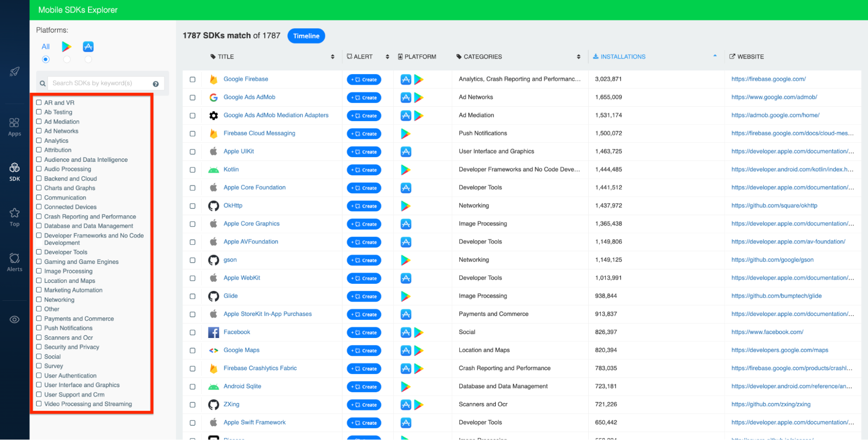Click the Android icon in Android Sqlite row
The width and height of the screenshot is (868, 440).
tap(213, 387)
